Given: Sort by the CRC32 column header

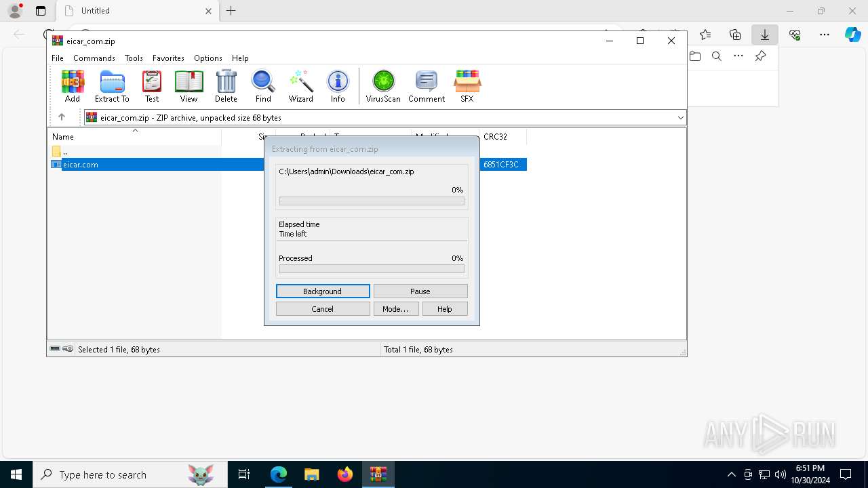Looking at the screenshot, I should coord(502,136).
